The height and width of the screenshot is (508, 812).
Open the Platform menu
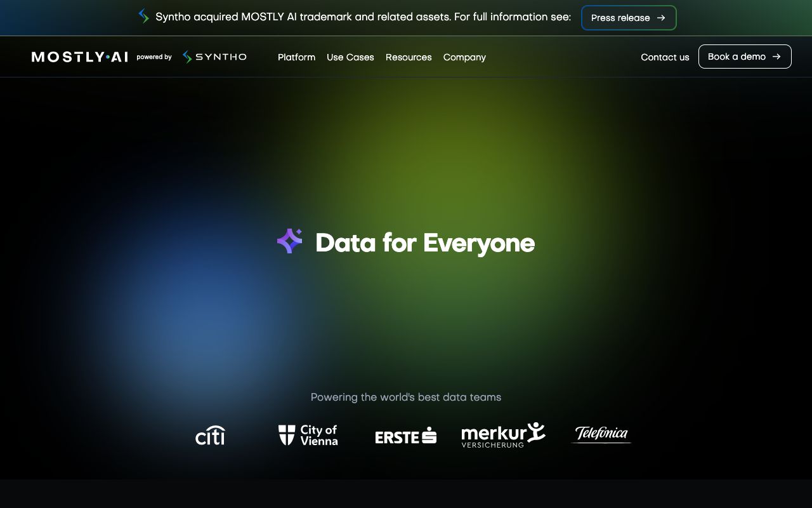click(296, 57)
